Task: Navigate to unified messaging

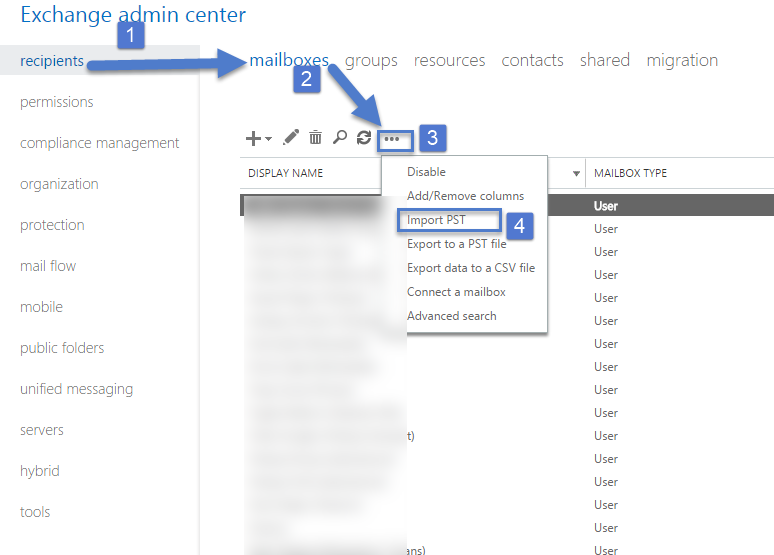Action: (x=77, y=389)
